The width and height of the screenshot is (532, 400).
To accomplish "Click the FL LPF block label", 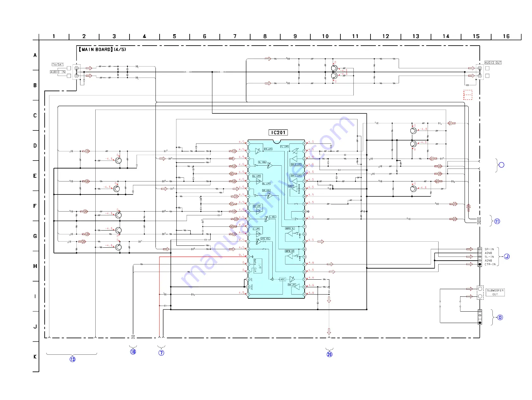I will click(x=284, y=147).
